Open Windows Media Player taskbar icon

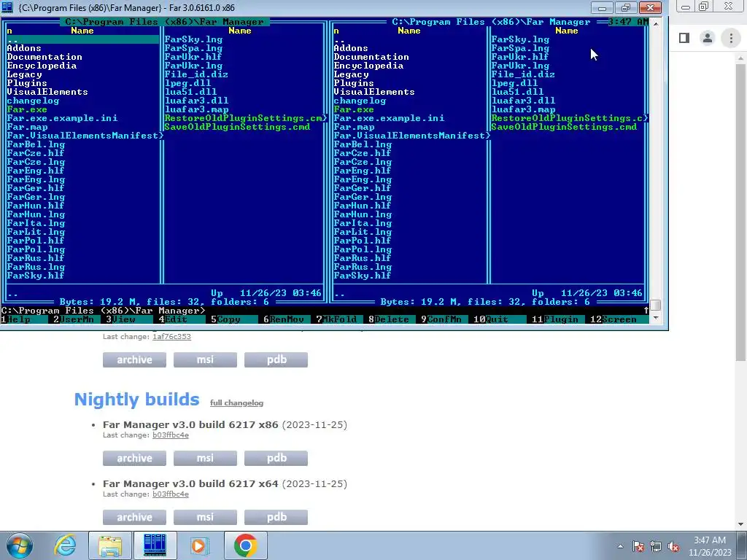click(x=198, y=545)
